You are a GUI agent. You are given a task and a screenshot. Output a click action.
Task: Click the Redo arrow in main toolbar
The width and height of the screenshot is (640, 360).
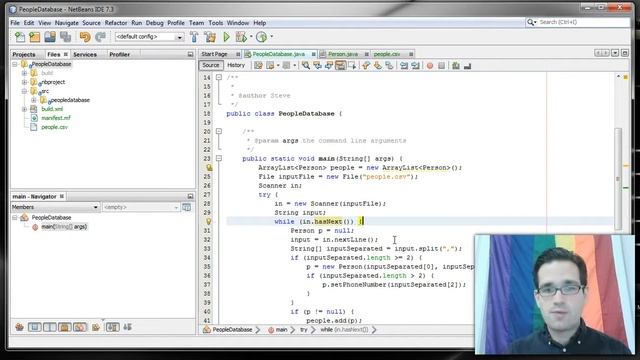point(100,37)
